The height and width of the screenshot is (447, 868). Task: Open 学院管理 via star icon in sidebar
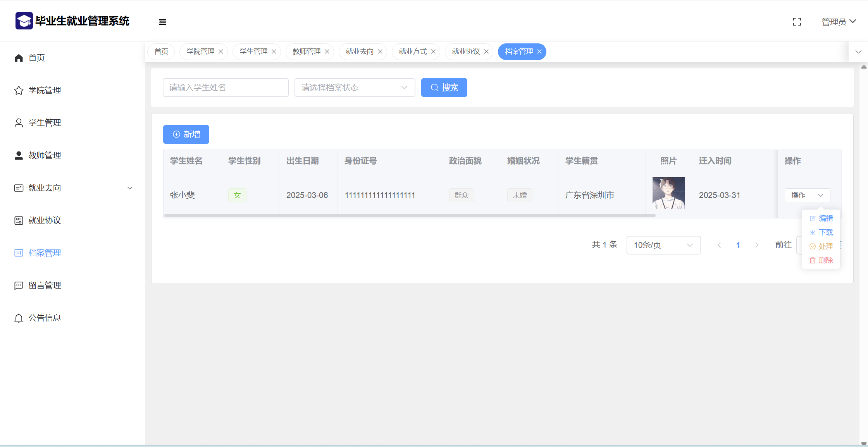(19, 90)
